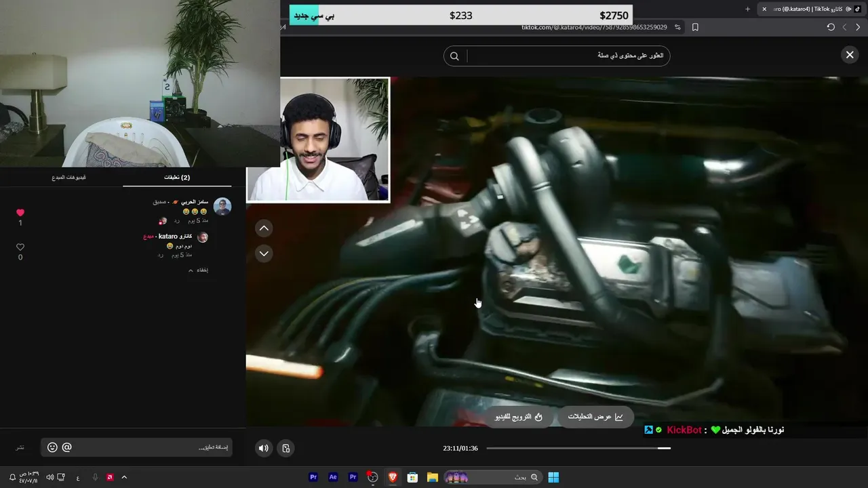Click the red AMD tray icon

tap(110, 477)
